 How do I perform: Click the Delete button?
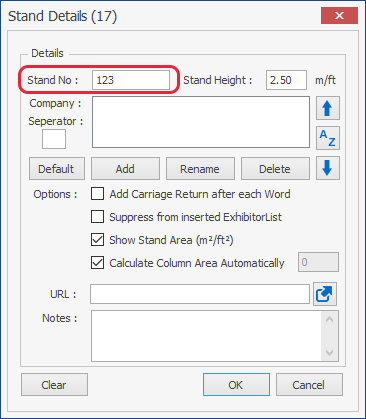pos(275,169)
